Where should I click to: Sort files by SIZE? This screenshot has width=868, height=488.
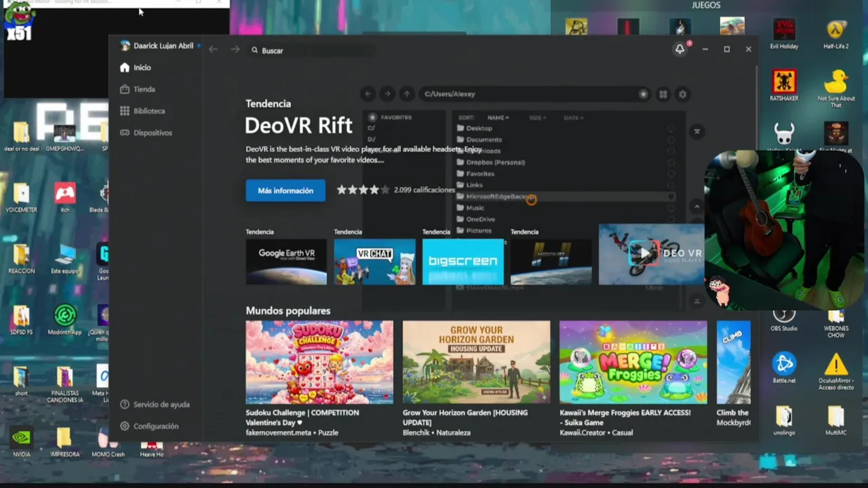537,118
